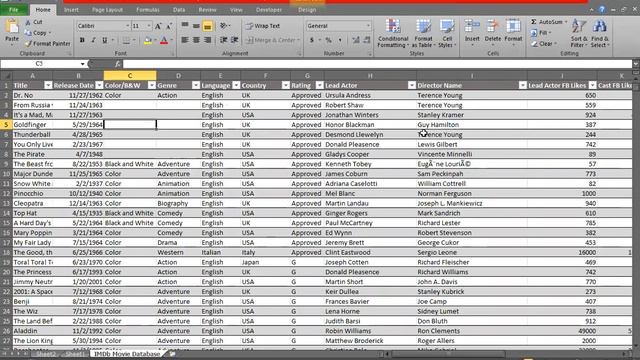Click the Paste icon in Clipboard
This screenshot has width=640, height=360.
coord(12,27)
